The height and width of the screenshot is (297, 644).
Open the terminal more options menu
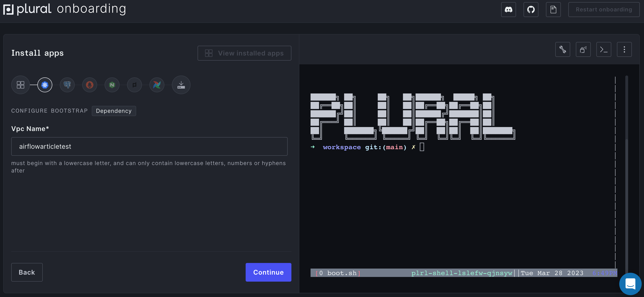[624, 49]
